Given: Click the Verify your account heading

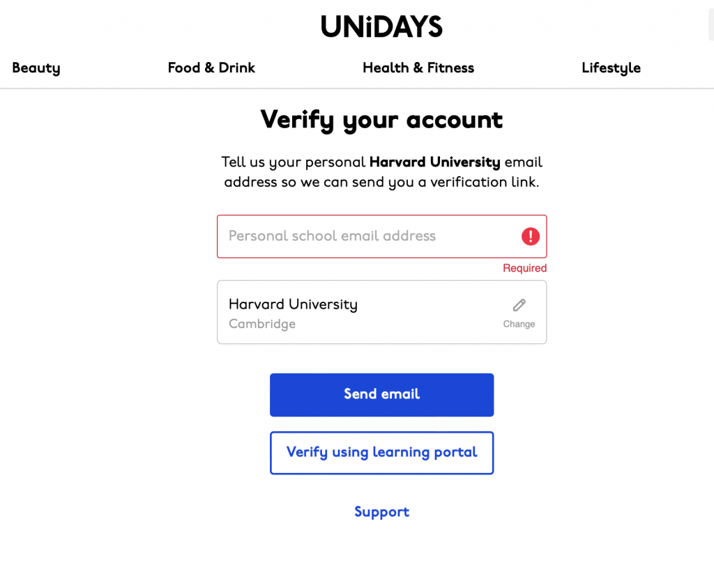Looking at the screenshot, I should click(381, 119).
